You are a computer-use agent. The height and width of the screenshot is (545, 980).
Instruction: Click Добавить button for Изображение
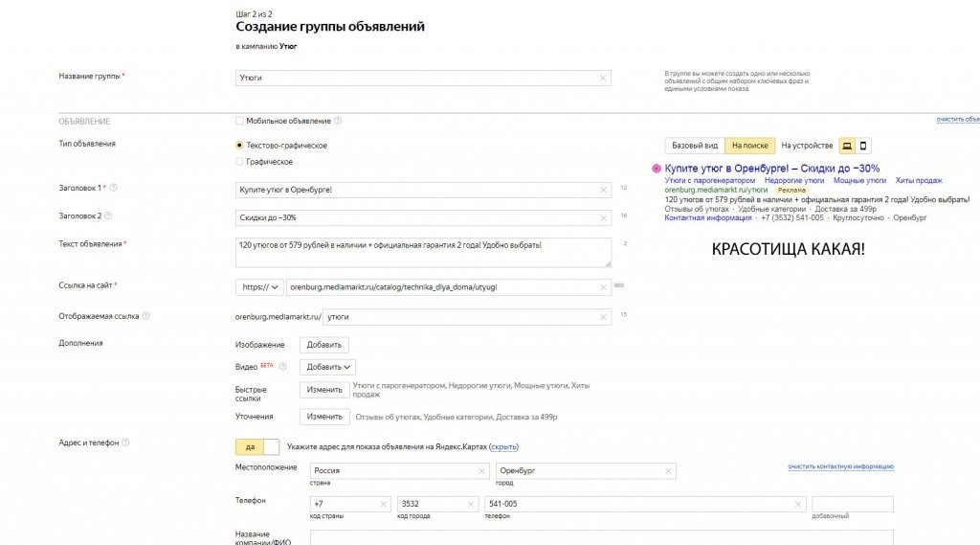(x=323, y=345)
